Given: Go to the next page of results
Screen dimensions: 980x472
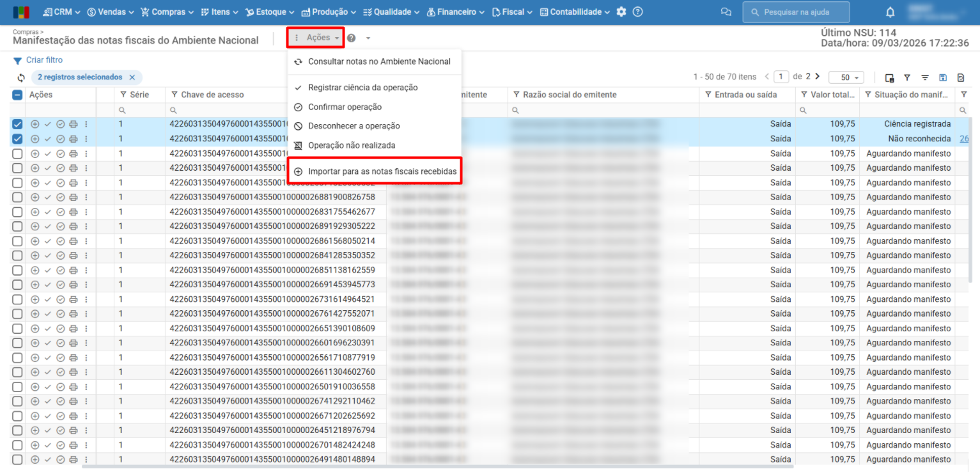Looking at the screenshot, I should pyautogui.click(x=817, y=77).
